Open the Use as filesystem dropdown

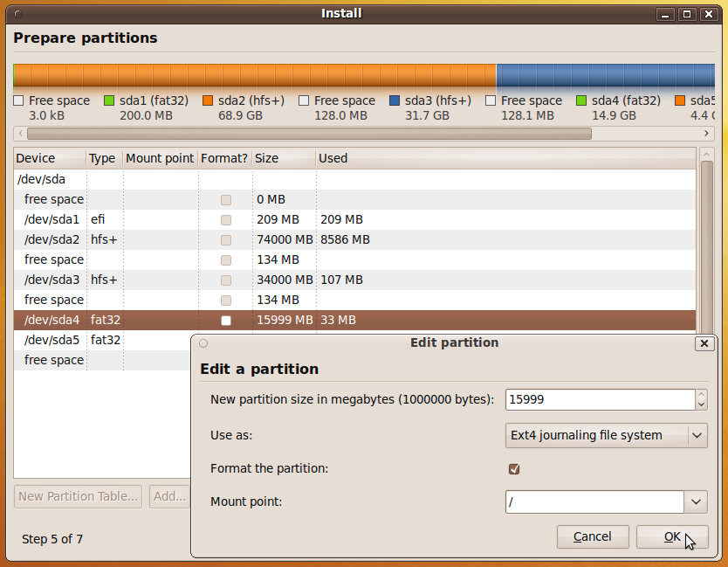[x=607, y=435]
